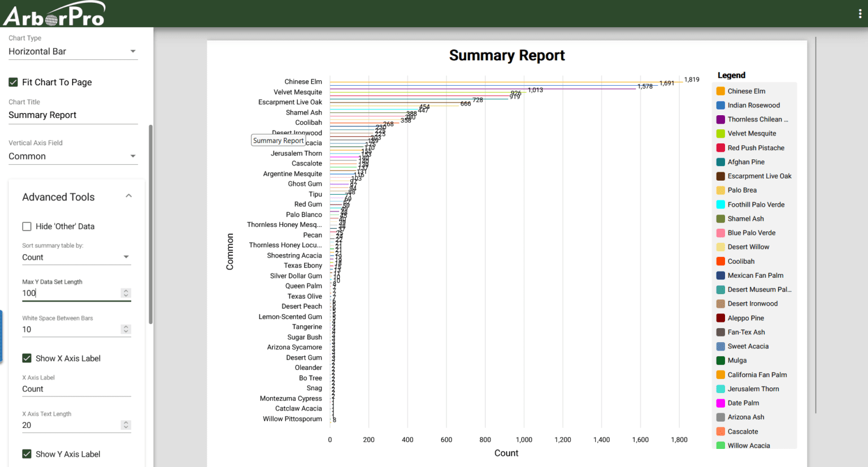Uncheck Show X Axis Label
The height and width of the screenshot is (467, 868).
(x=27, y=359)
